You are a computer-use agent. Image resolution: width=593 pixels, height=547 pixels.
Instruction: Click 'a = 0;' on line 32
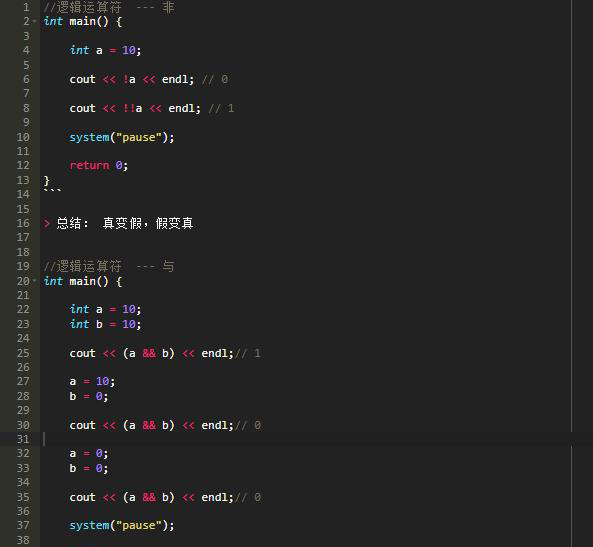tap(89, 454)
